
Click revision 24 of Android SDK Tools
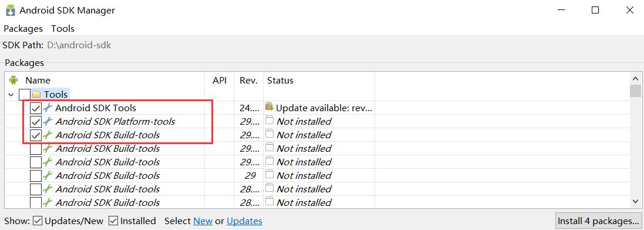pos(249,108)
